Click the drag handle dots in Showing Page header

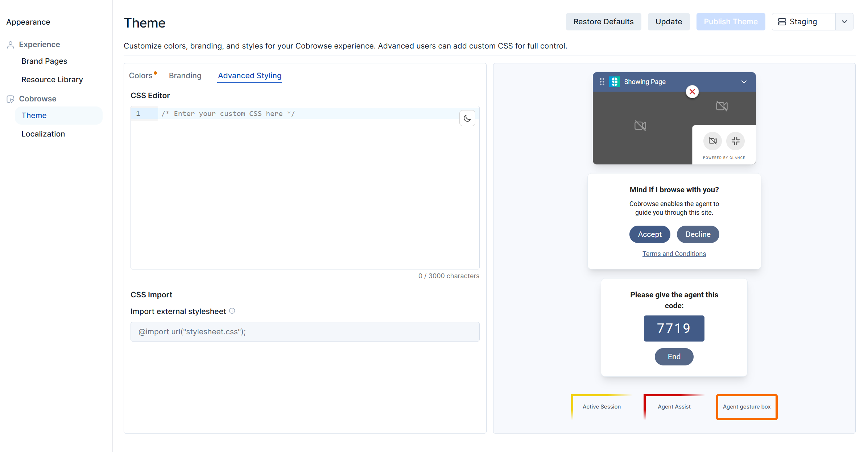click(602, 82)
